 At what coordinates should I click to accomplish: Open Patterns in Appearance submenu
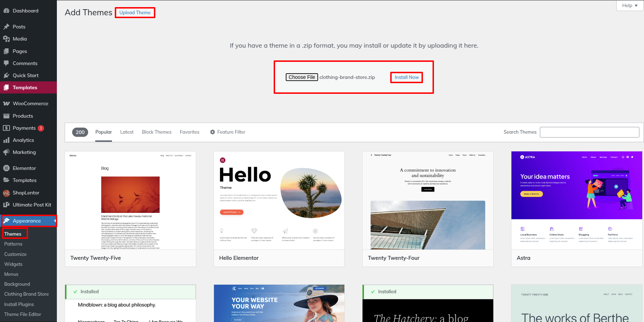tap(13, 244)
